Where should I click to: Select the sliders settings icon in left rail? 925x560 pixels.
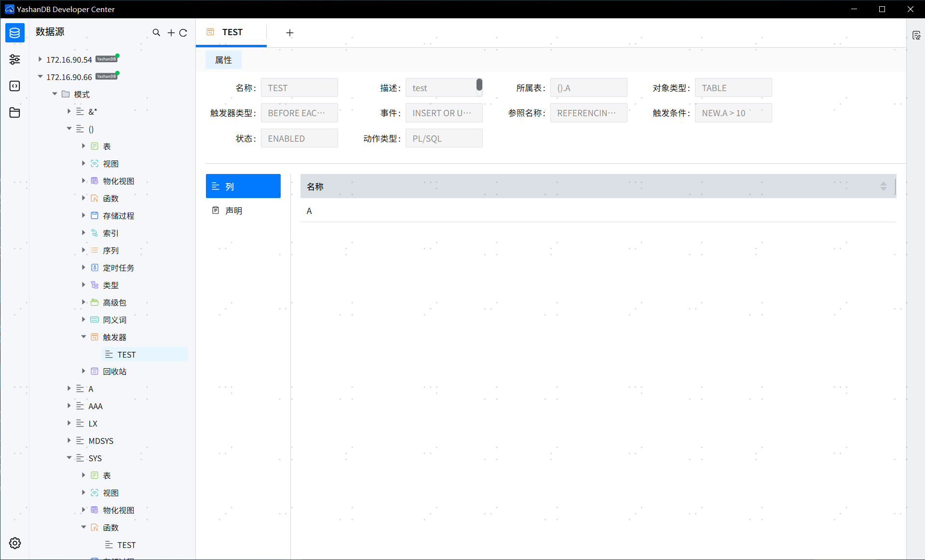tap(14, 59)
